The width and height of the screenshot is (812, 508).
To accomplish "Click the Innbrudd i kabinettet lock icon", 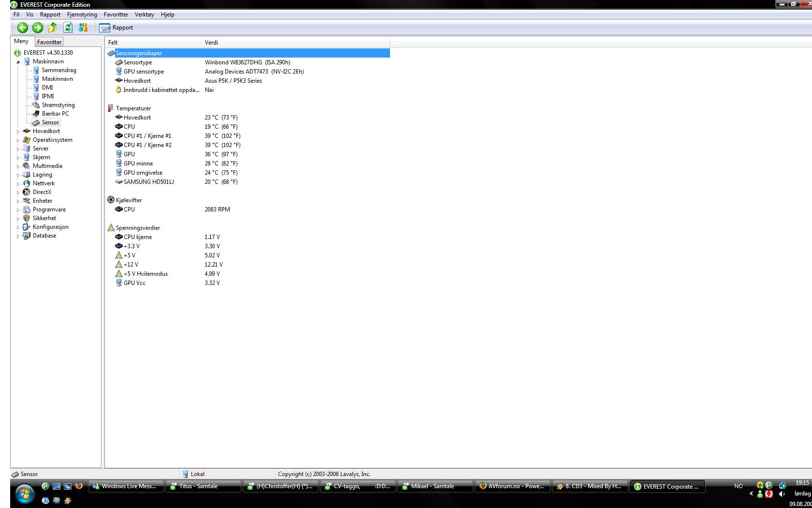I will click(x=118, y=90).
